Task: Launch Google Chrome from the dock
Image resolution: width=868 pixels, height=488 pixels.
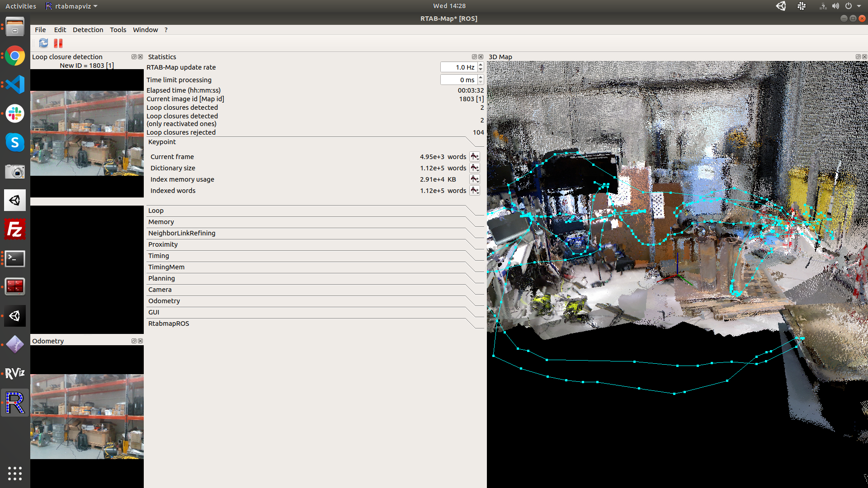Action: pyautogui.click(x=15, y=56)
